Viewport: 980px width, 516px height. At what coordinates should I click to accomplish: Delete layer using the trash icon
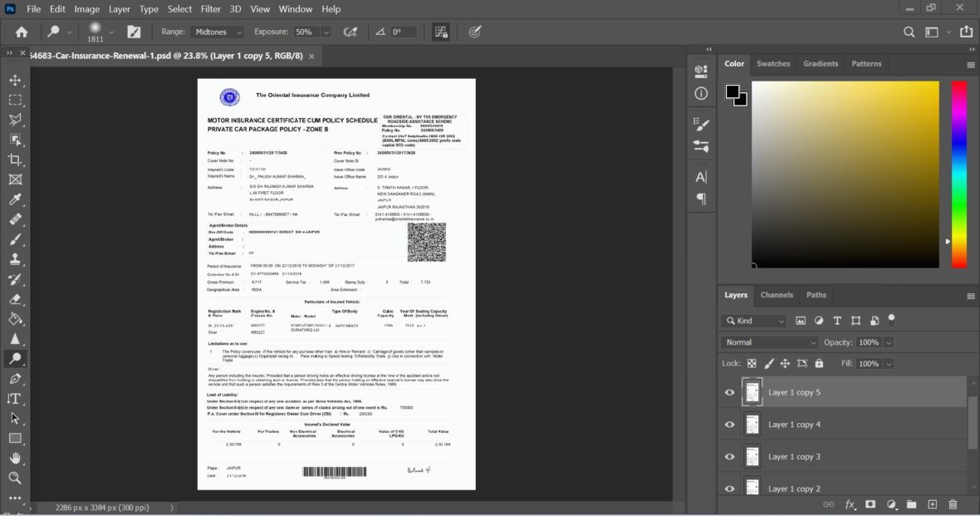coord(953,504)
